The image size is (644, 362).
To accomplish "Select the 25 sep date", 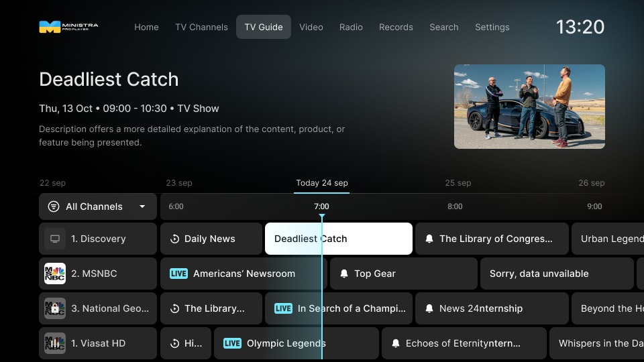I will 458,183.
